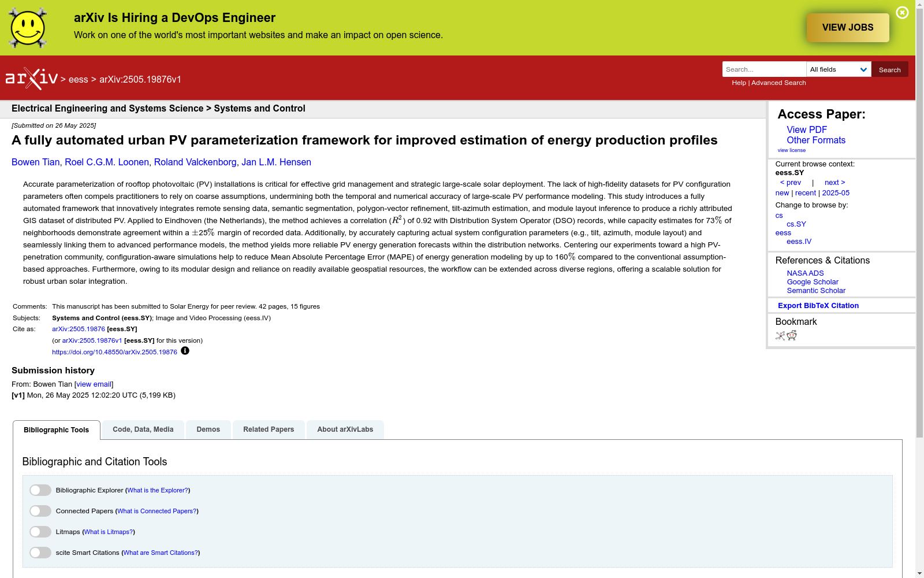Viewport: 924px width, 578px height.
Task: Click in the Search input field
Action: 764,69
